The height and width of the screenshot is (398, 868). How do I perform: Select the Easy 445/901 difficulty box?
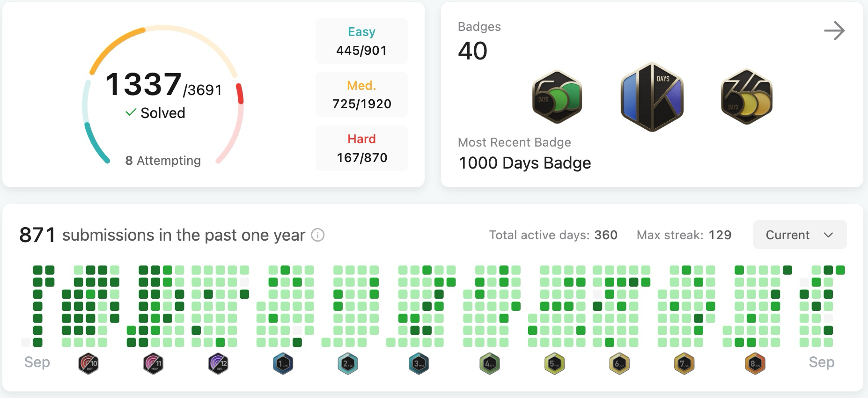click(x=361, y=41)
